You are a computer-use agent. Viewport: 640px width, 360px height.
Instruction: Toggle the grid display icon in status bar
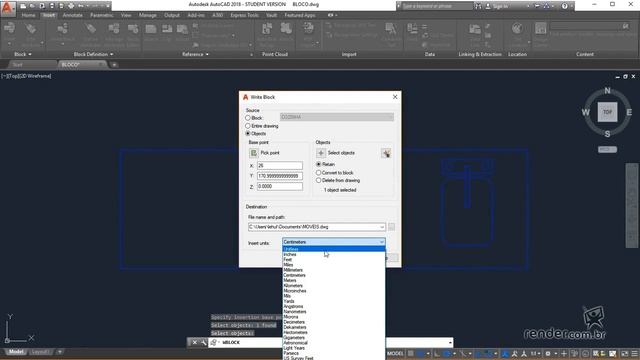click(x=411, y=353)
